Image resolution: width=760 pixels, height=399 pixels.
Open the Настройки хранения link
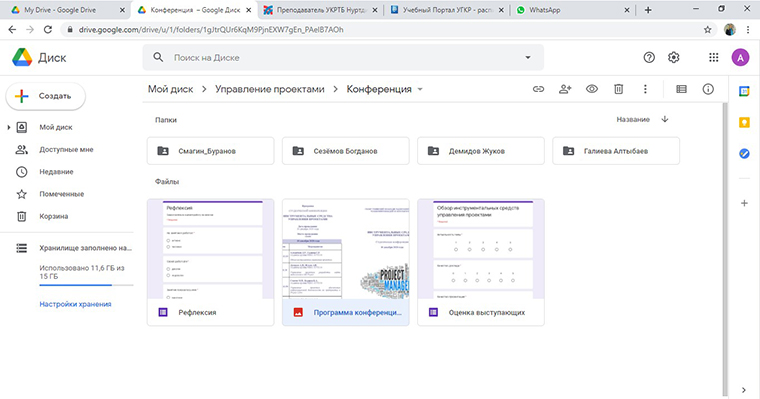pyautogui.click(x=75, y=304)
